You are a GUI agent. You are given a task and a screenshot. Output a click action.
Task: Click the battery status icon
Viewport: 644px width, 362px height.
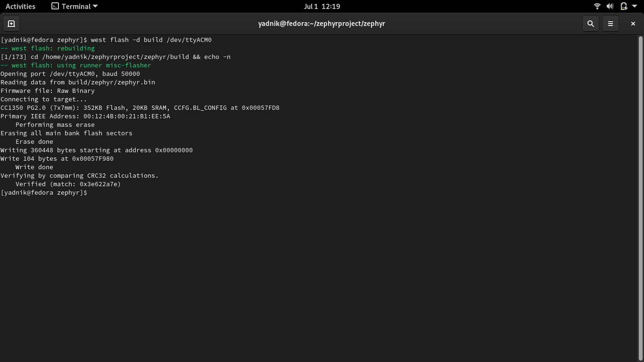click(623, 6)
